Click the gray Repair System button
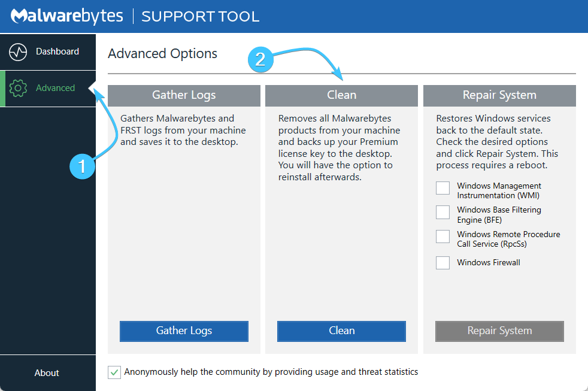 499,331
